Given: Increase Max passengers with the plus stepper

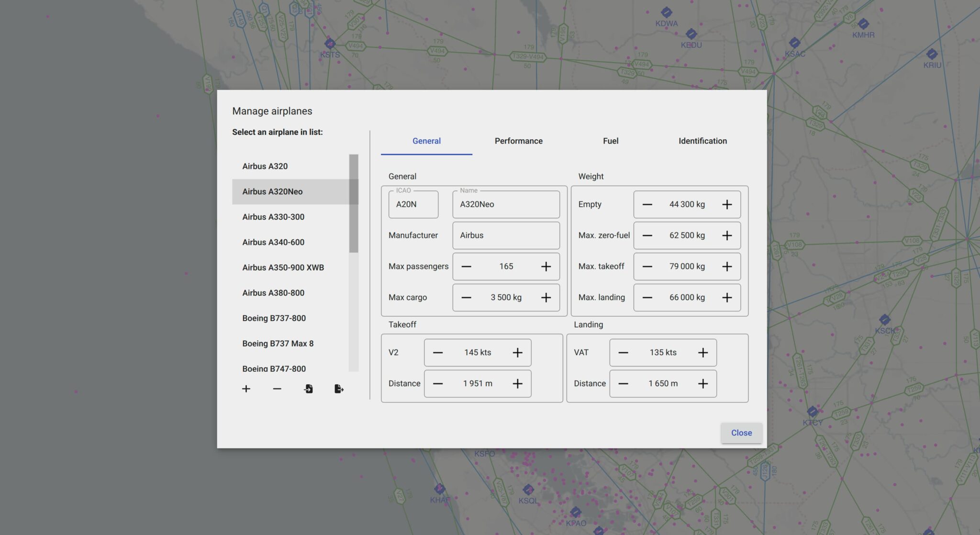Looking at the screenshot, I should (546, 266).
